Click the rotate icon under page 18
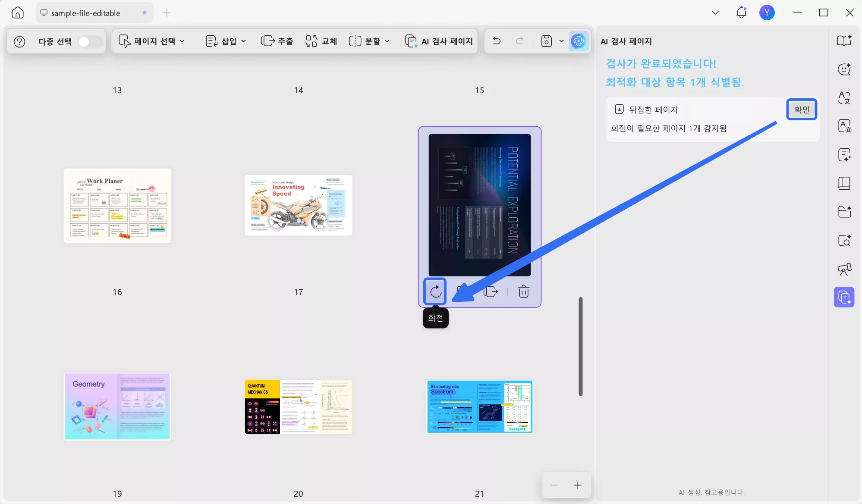Viewport: 862px width, 504px height. click(435, 291)
